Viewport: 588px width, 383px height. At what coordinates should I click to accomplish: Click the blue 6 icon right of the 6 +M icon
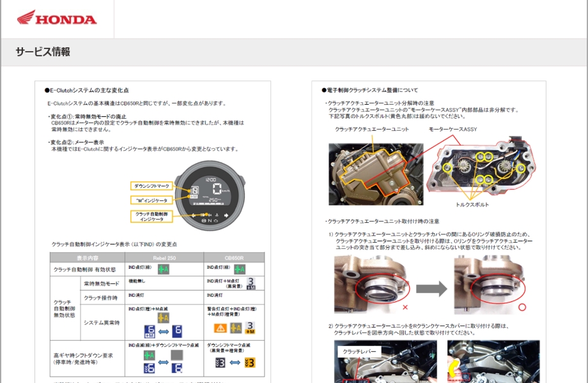(178, 331)
